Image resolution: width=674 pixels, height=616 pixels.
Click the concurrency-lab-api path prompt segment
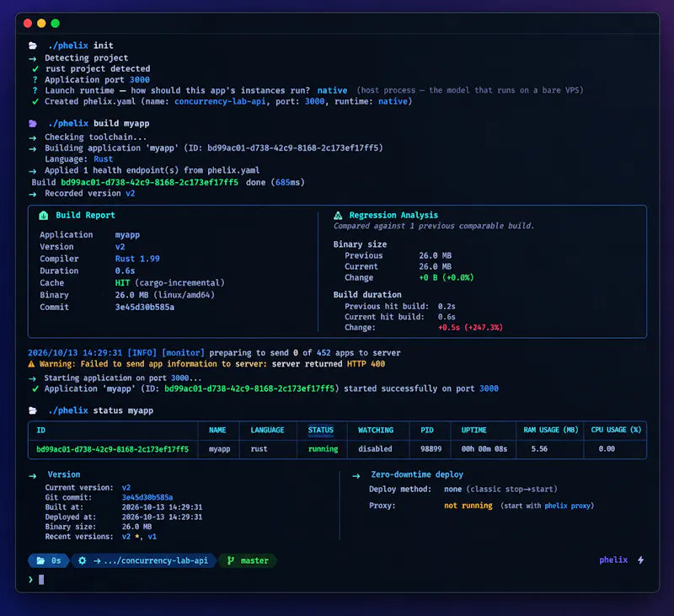[143, 560]
